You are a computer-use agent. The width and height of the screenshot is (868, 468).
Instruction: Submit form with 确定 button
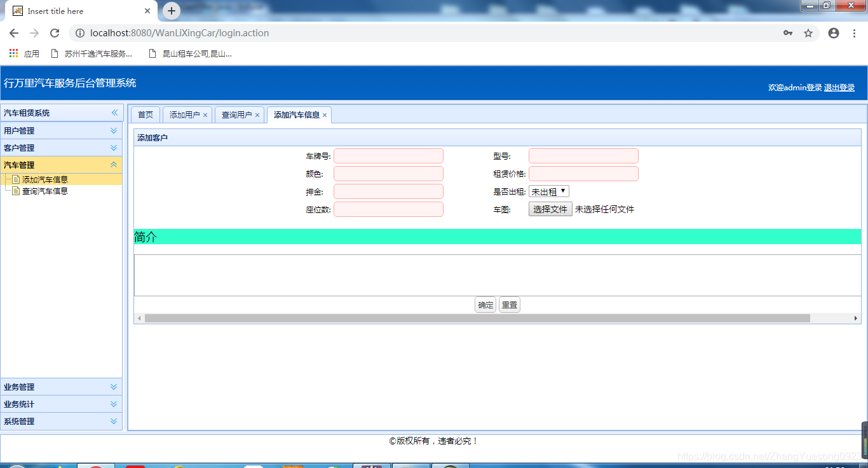click(485, 305)
